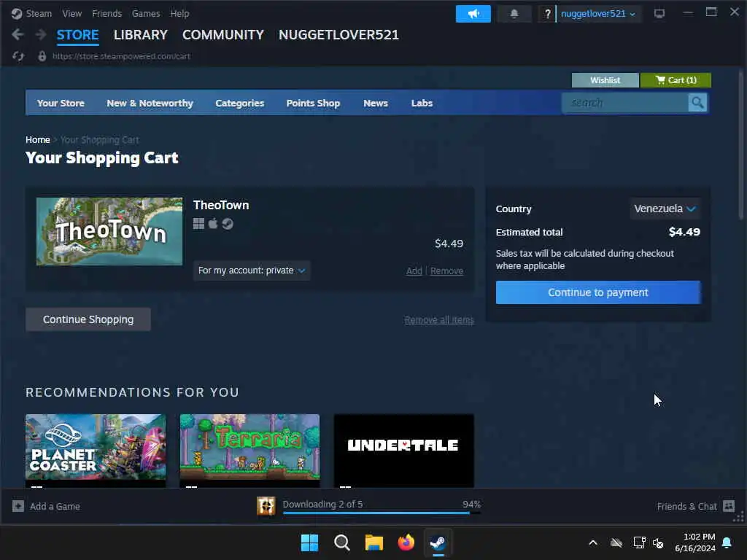
Task: Switch to the COMMUNITY tab
Action: [x=223, y=35]
